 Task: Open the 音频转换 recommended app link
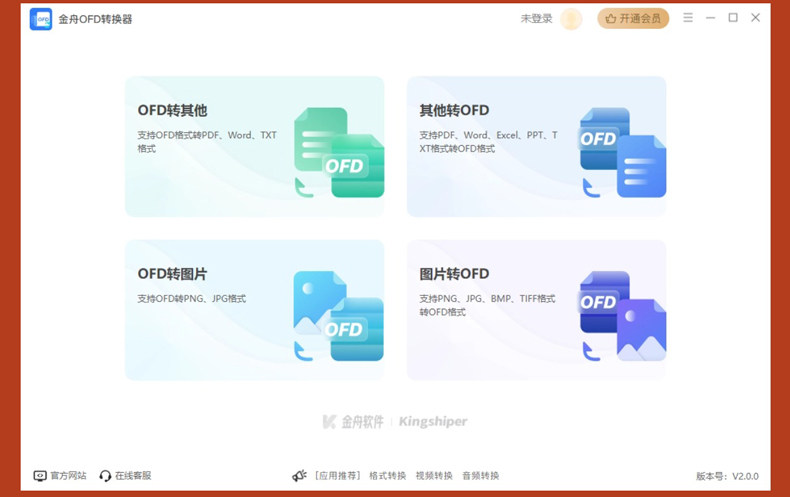pyautogui.click(x=481, y=475)
